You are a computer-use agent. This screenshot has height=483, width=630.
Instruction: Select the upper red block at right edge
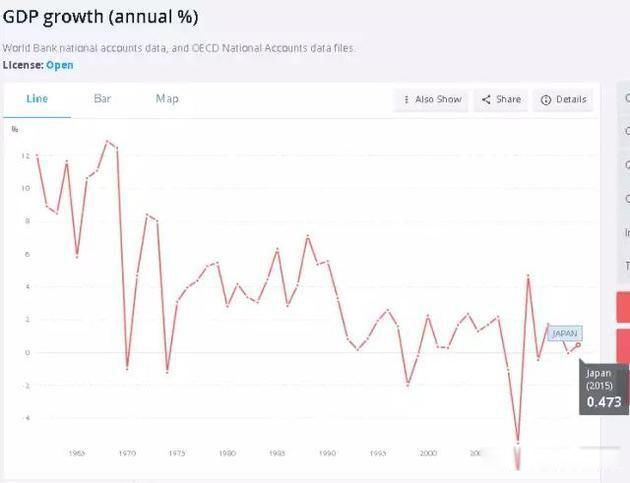(x=624, y=307)
